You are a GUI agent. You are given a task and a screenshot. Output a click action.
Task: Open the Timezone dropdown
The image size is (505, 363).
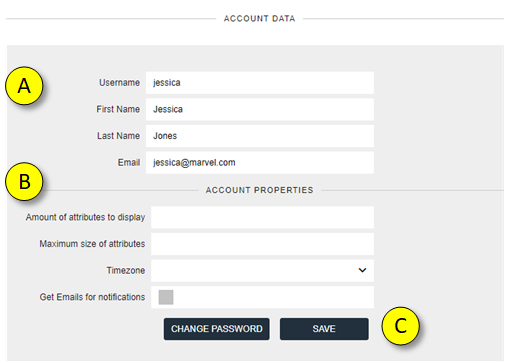(262, 270)
